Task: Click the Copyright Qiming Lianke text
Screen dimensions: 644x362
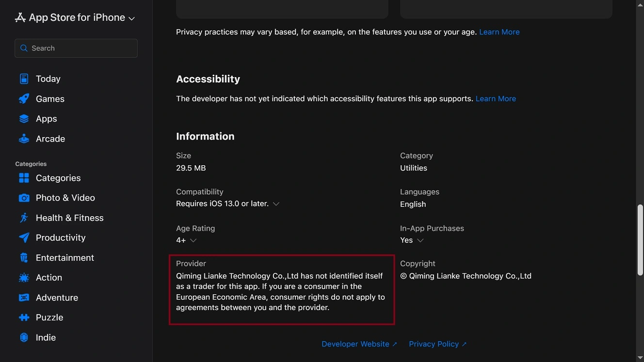Action: [x=466, y=276]
